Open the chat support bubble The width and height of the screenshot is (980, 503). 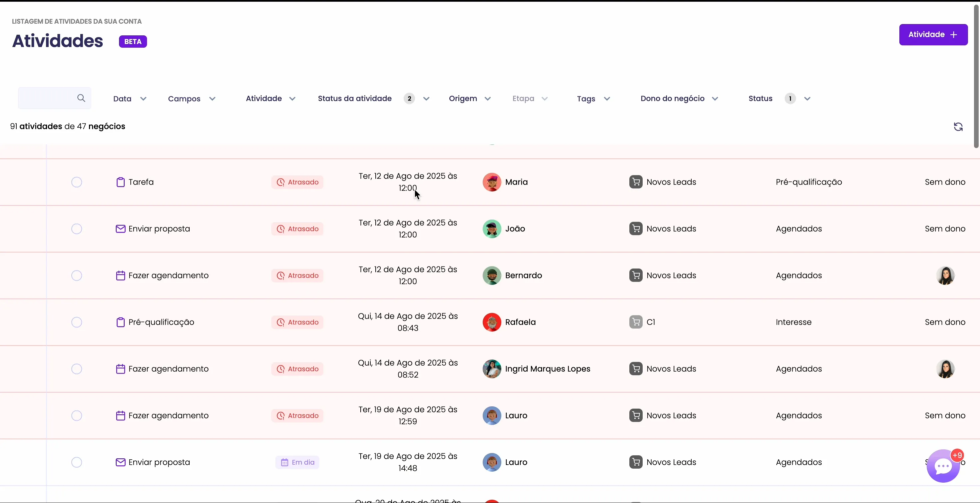(943, 466)
